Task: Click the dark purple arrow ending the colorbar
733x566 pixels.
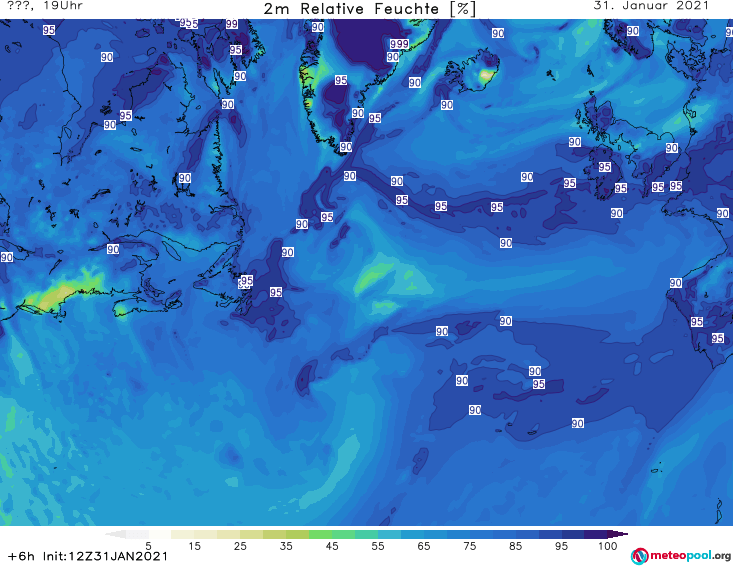Action: (x=618, y=534)
